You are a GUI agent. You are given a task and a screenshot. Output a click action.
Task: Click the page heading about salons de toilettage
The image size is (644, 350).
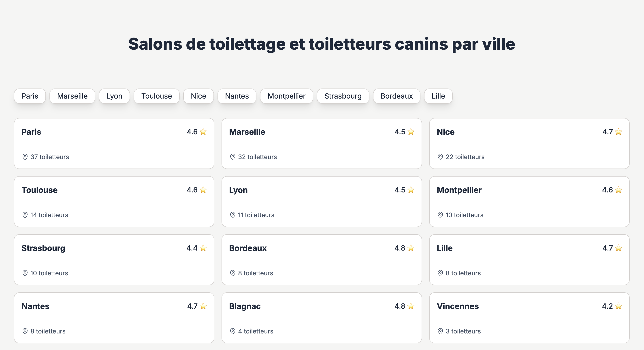point(322,44)
